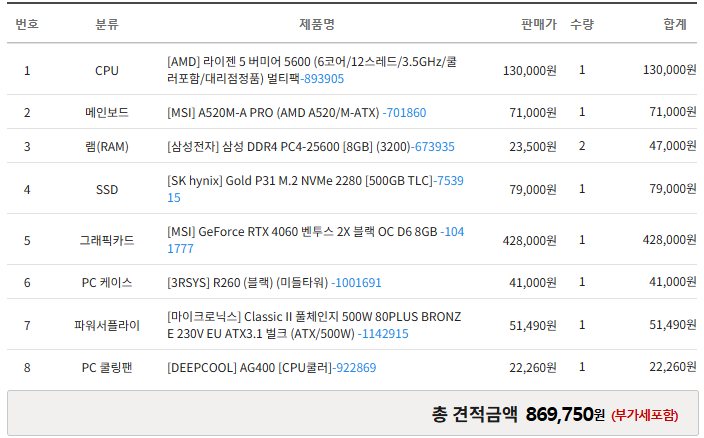
Task: Click the red 부가세포함 note
Action: point(644,415)
